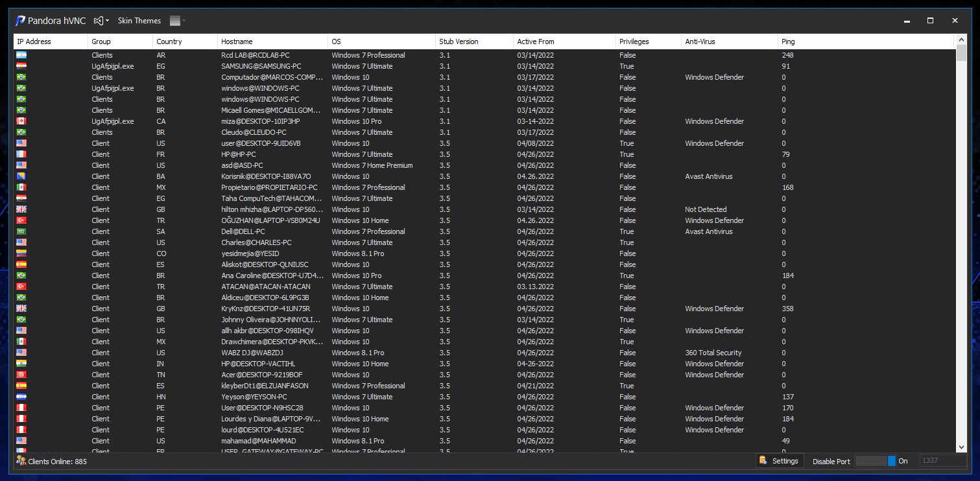
Task: Click the India flag icon in IN row
Action: pos(21,364)
